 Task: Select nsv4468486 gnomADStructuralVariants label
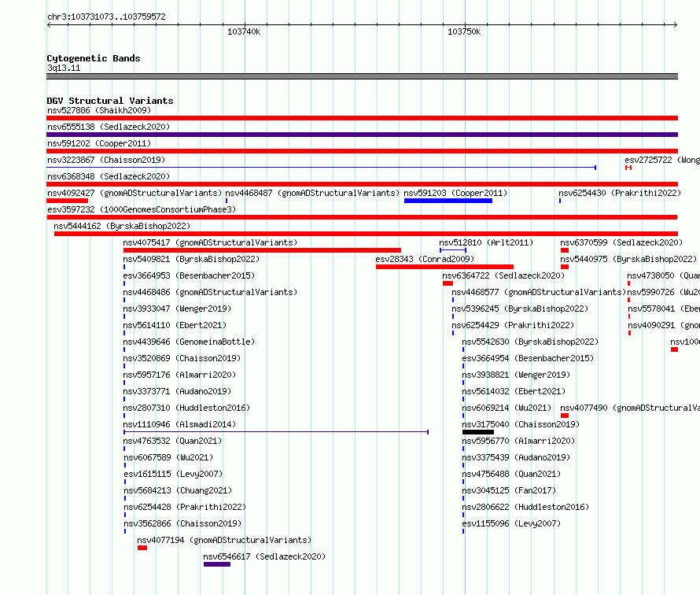(x=210, y=292)
